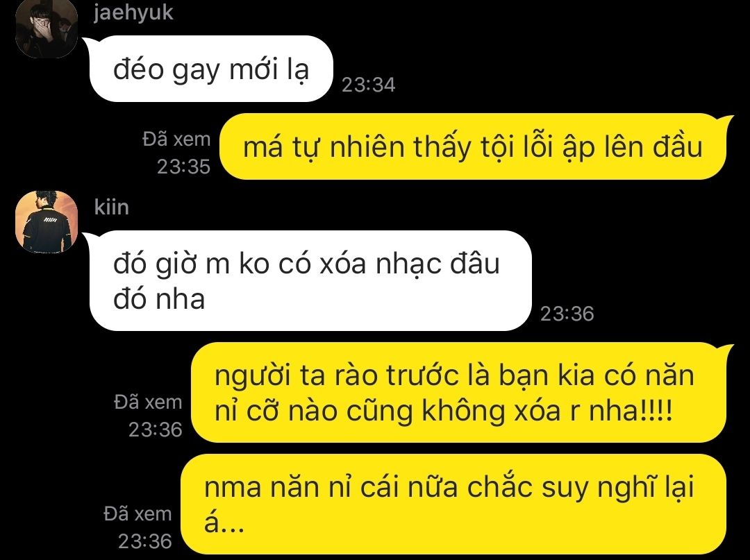Click "Đã xem" beside the "nma năn nỉ" message

137,514
